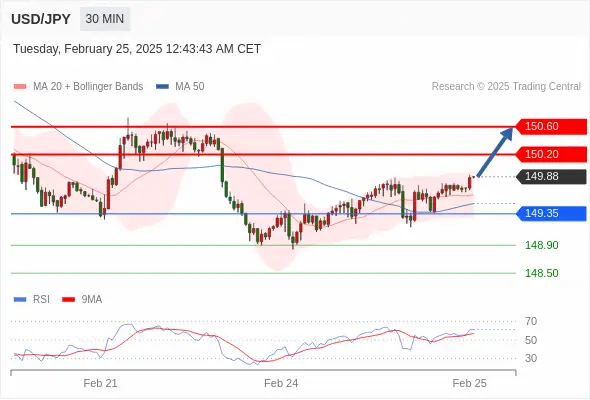Click the blue RSI legend swatch
Viewport: 590px width, 400px height.
[20, 300]
